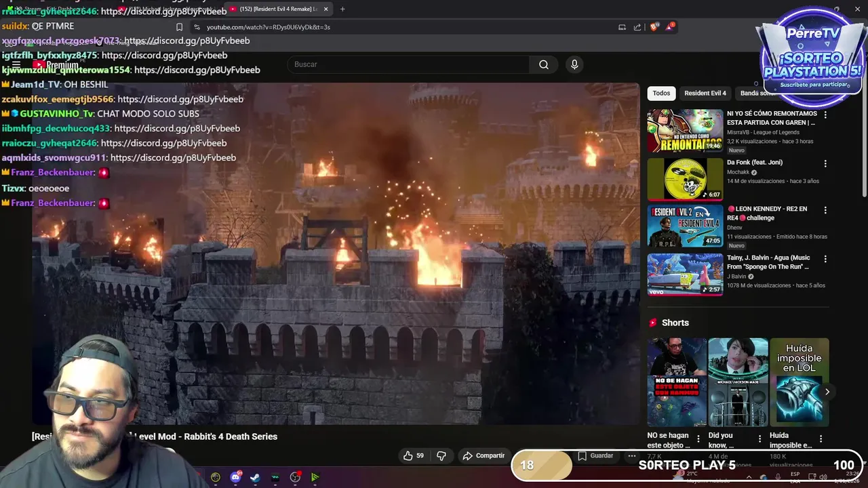Dislike the video
Screen dimensions: 868x488
pos(441,455)
